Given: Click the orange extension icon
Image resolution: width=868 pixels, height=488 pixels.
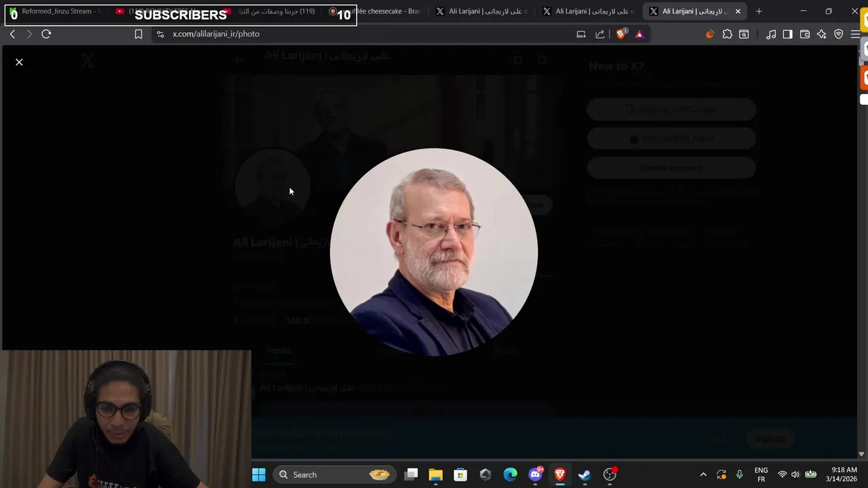Looking at the screenshot, I should pyautogui.click(x=710, y=34).
